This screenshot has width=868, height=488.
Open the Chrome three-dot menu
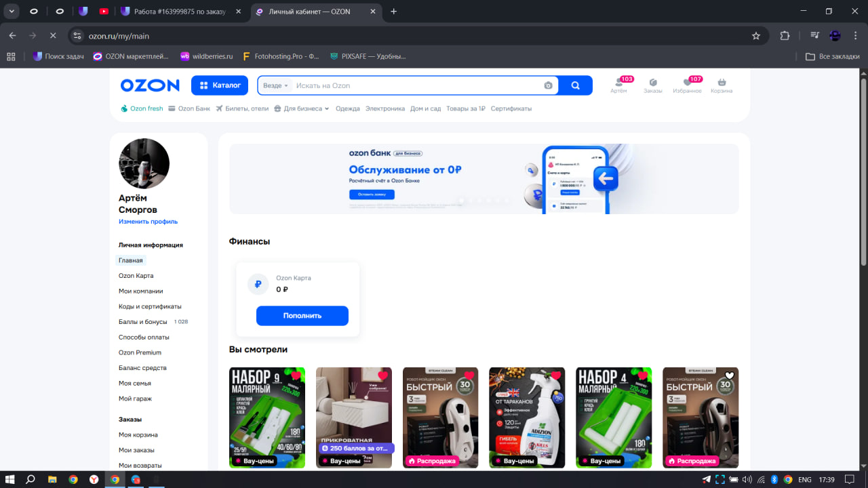[x=855, y=36]
